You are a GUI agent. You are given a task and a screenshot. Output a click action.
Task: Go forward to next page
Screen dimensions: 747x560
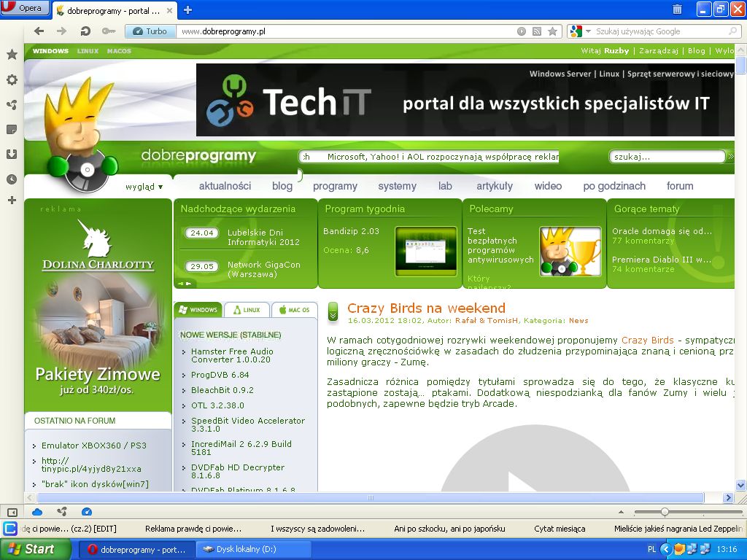coord(62,31)
